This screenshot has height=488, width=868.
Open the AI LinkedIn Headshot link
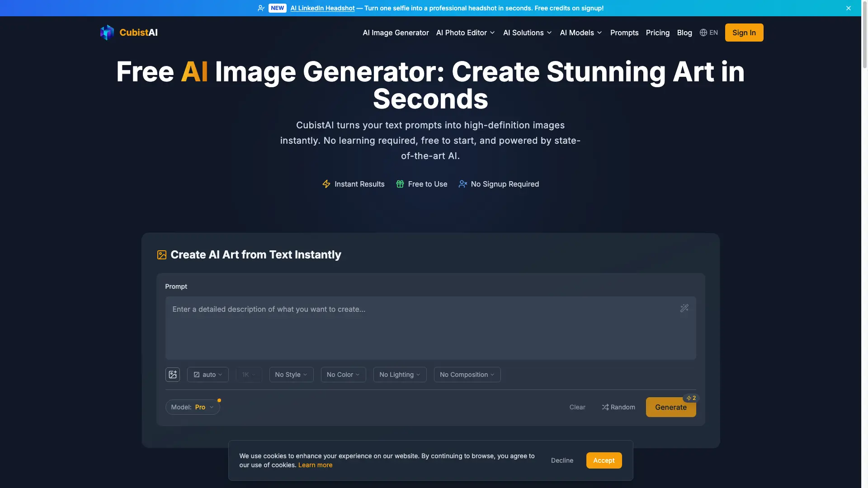click(322, 8)
